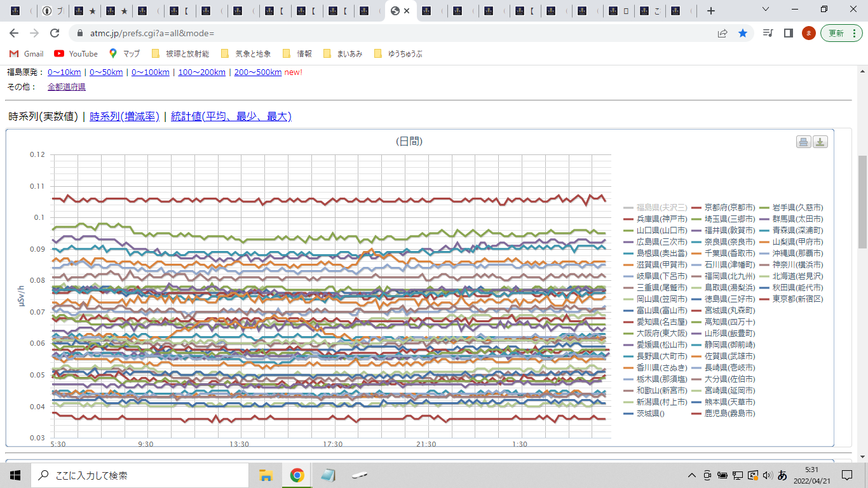Click the chart print icon

point(804,142)
